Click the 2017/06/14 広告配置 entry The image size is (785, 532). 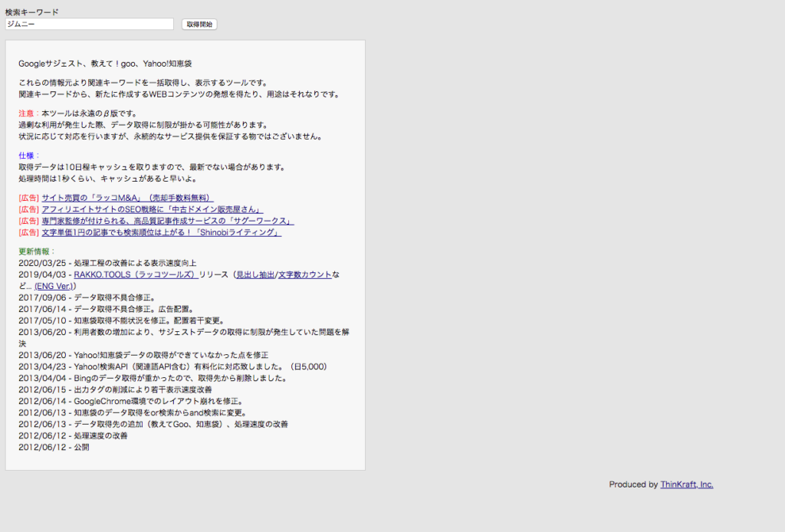pyautogui.click(x=107, y=309)
